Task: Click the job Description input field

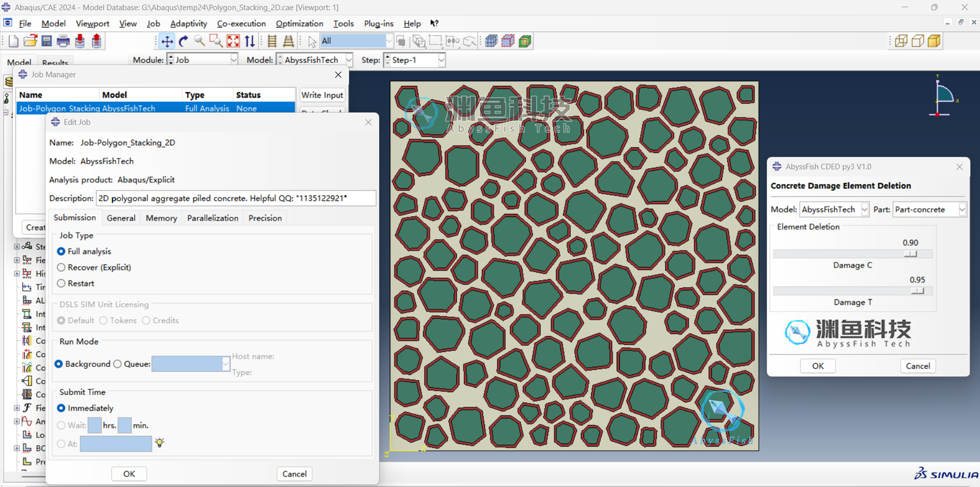Action: pos(236,198)
